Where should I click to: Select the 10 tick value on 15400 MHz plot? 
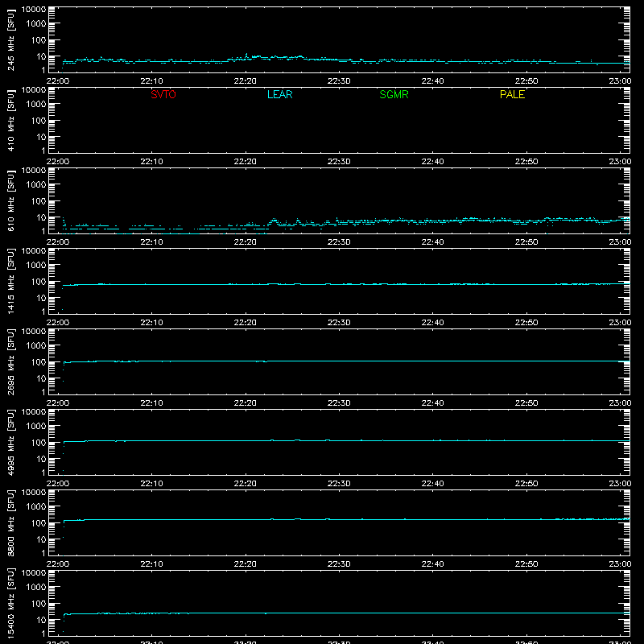(41, 620)
